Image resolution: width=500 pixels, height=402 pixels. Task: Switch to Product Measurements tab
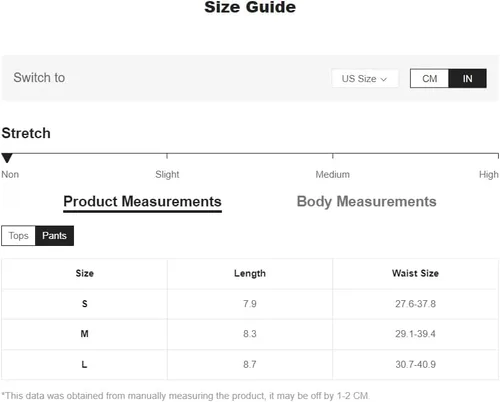point(142,202)
